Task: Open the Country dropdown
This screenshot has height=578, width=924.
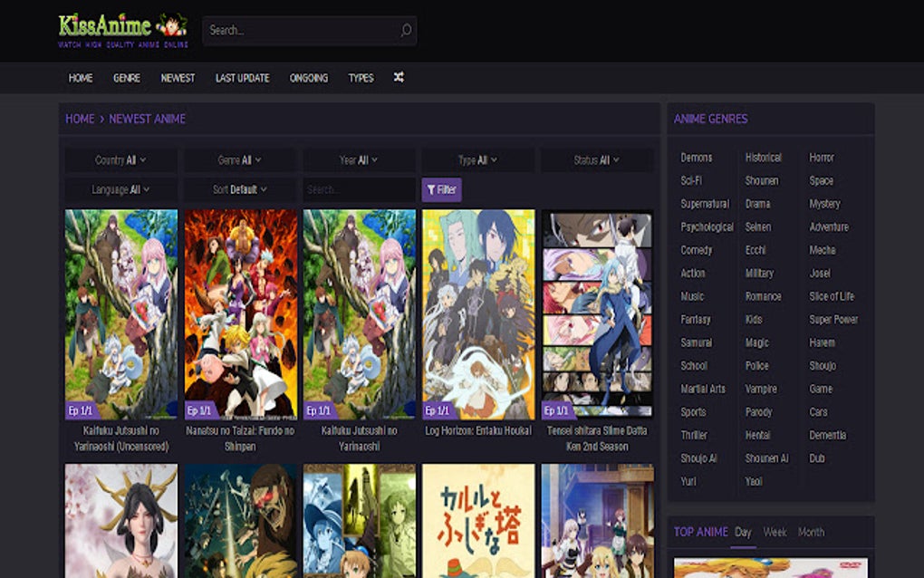Action: (120, 159)
